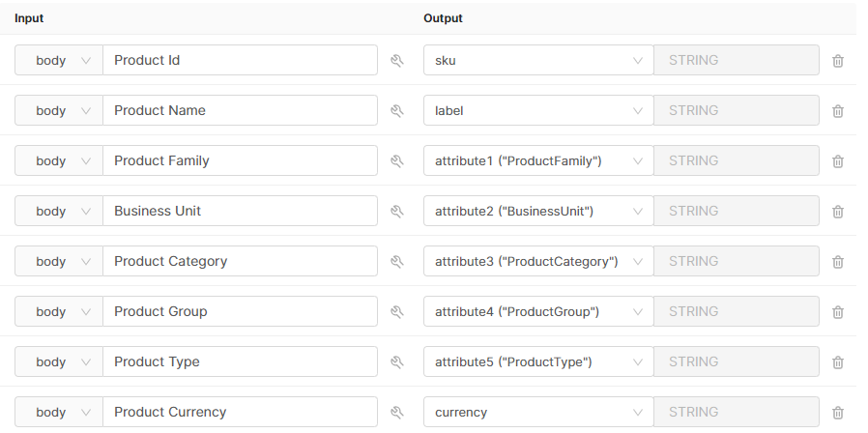Expand the attribute2 BusinessUnit output dropdown
Image resolution: width=868 pixels, height=433 pixels.
click(537, 211)
